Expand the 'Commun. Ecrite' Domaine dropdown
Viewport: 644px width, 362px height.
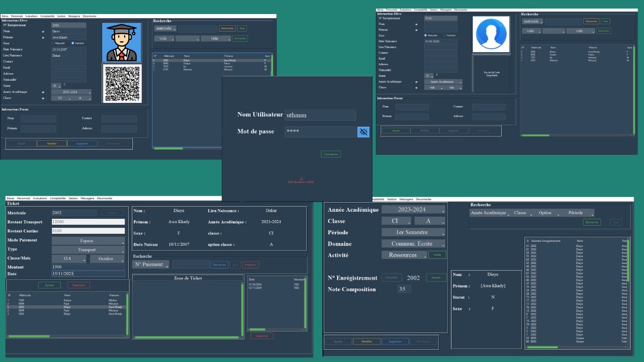coord(413,244)
